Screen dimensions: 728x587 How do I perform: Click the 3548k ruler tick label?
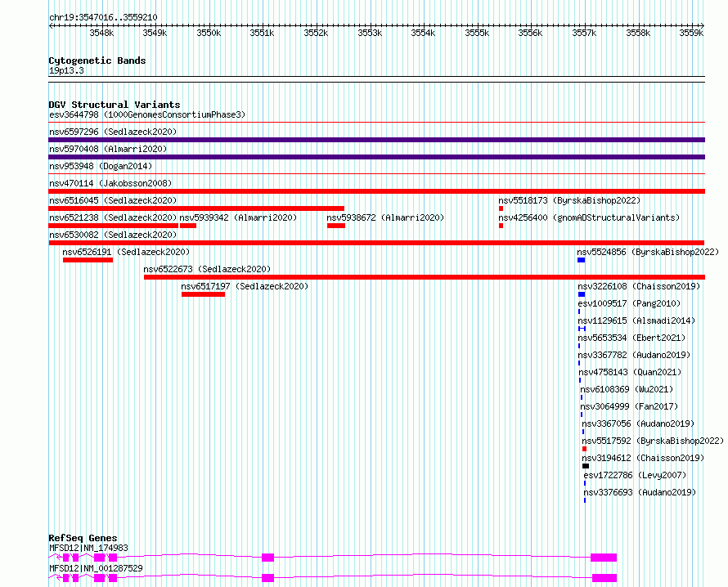coord(101,33)
